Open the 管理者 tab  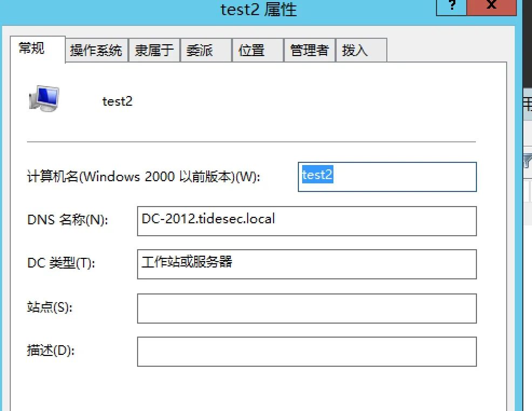pyautogui.click(x=309, y=50)
